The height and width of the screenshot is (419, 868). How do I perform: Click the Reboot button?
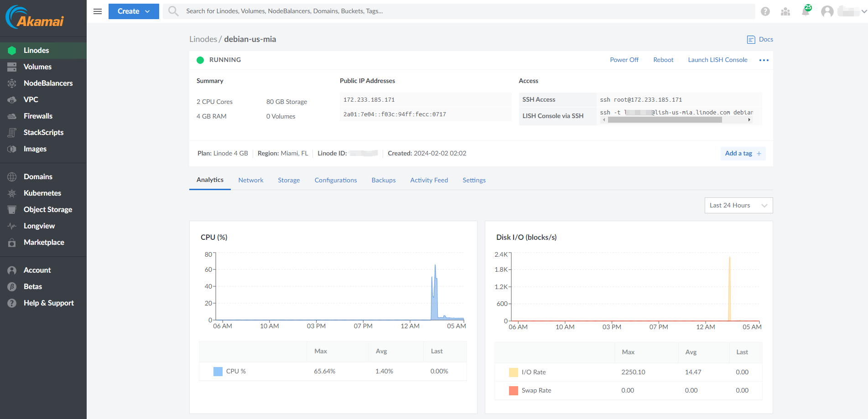coord(663,60)
